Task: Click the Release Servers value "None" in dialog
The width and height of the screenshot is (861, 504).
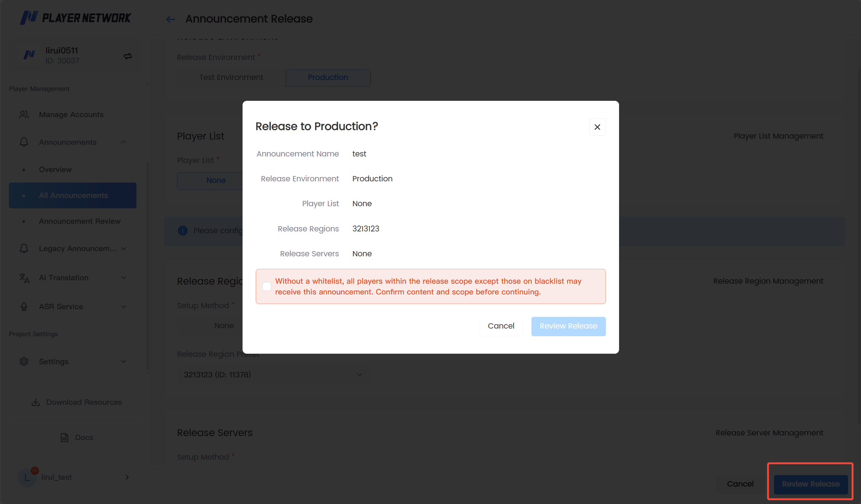Action: [362, 254]
